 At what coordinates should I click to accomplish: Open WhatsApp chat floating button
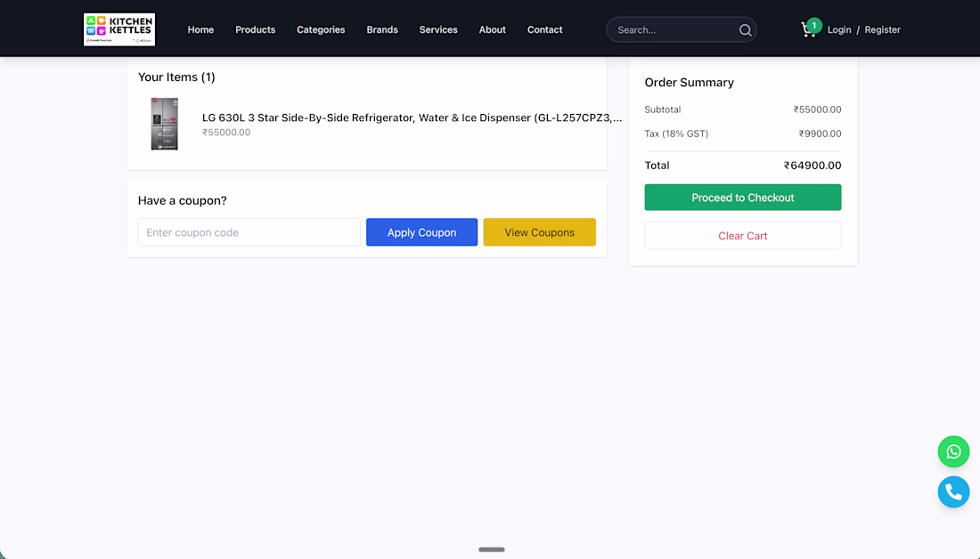coord(953,451)
